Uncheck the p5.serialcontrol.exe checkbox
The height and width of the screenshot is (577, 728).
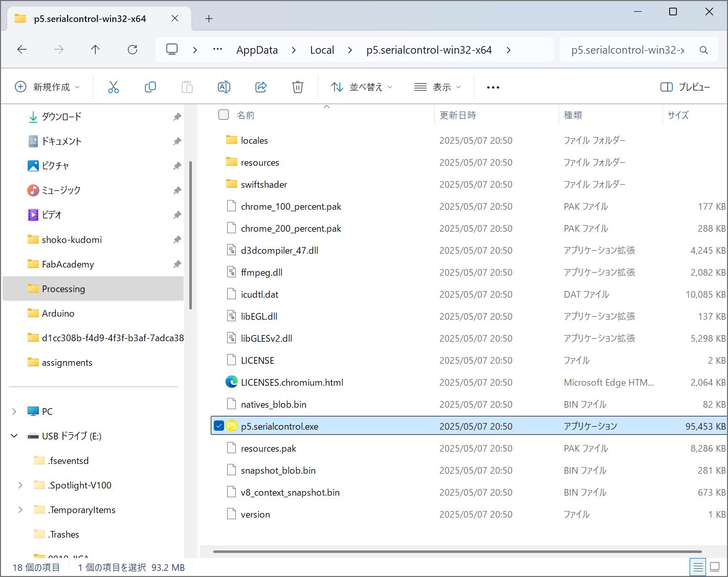[x=219, y=426]
